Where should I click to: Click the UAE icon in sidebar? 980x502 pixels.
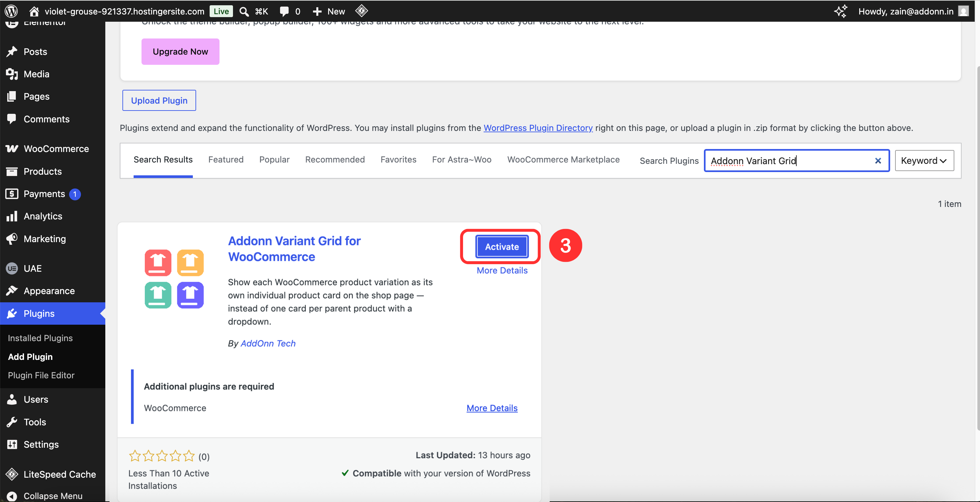point(12,268)
